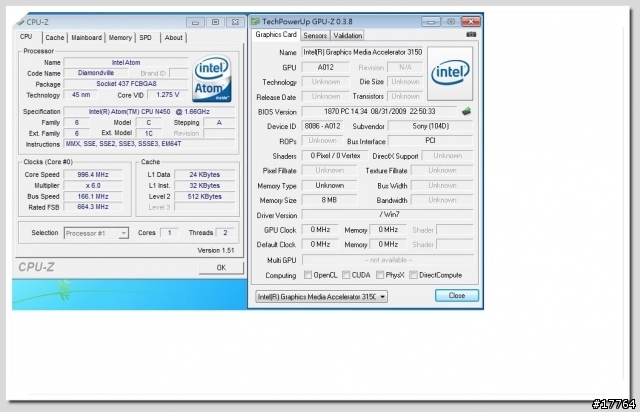Click the L1 Inst. value 32 KBytes
This screenshot has height=412, width=640.
204,185
